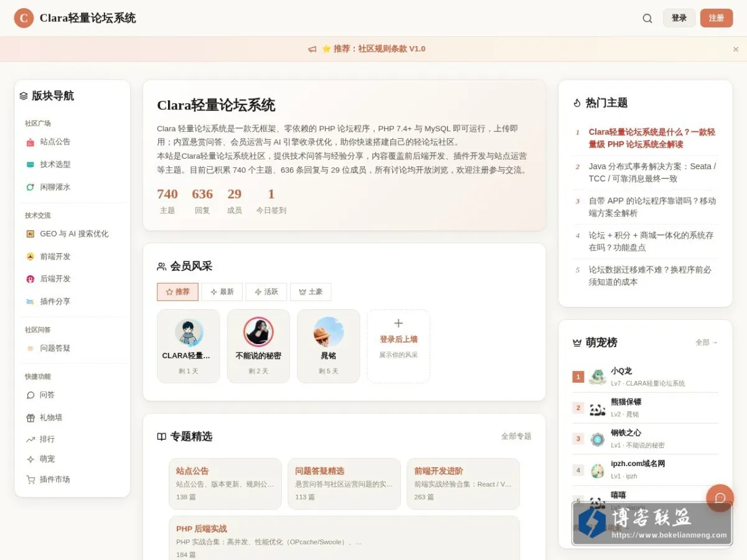Open 闲聊灌水 sidebar text link

tap(55, 187)
